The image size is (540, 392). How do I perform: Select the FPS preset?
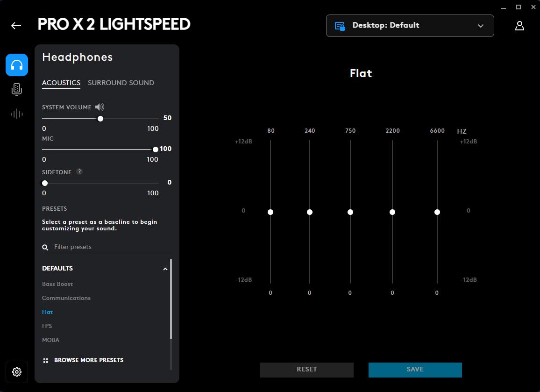[x=47, y=326]
